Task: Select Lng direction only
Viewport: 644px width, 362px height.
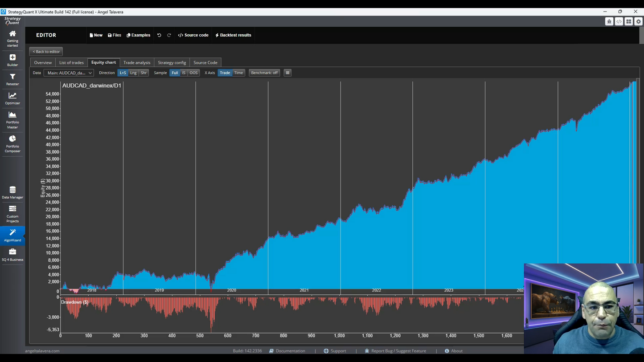Action: coord(133,73)
